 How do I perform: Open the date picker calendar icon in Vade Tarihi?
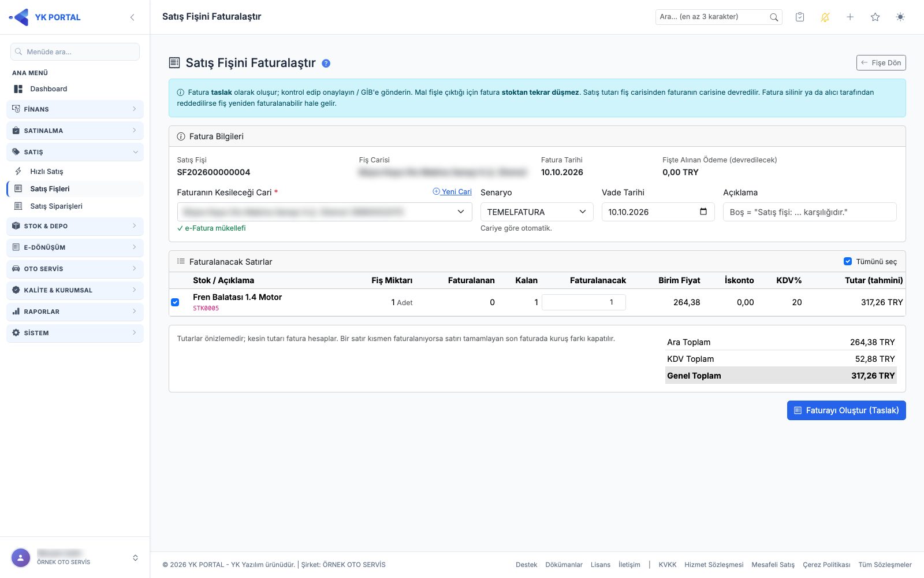tap(703, 212)
